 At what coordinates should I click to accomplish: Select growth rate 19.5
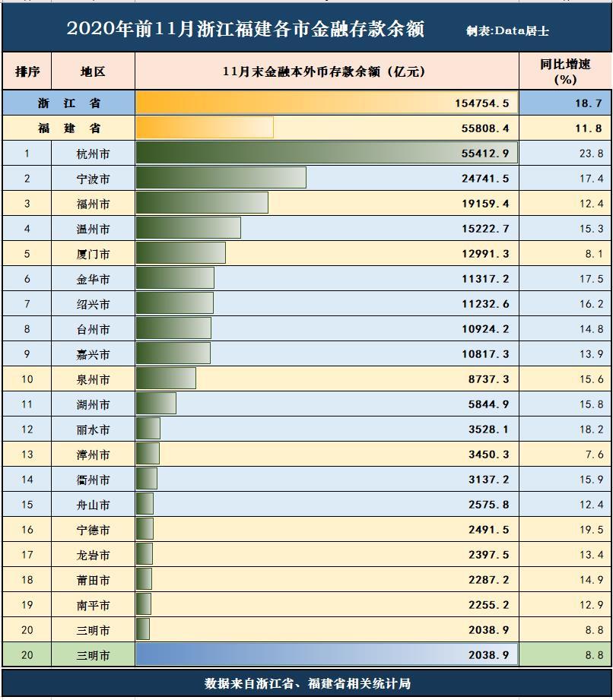pos(591,530)
